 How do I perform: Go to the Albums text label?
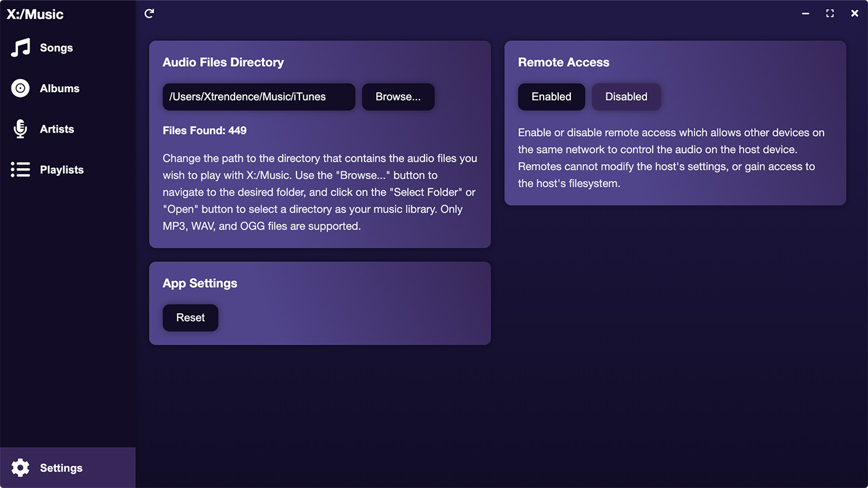coord(60,89)
